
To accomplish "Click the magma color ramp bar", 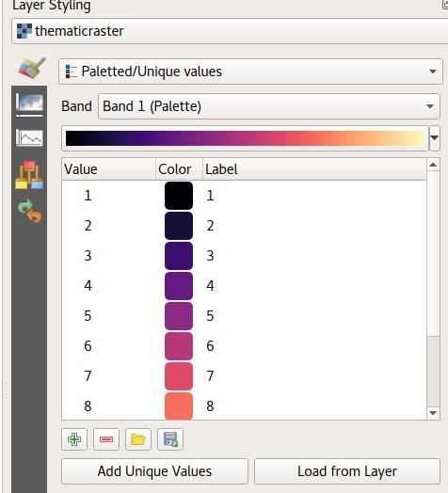I will coord(245,138).
